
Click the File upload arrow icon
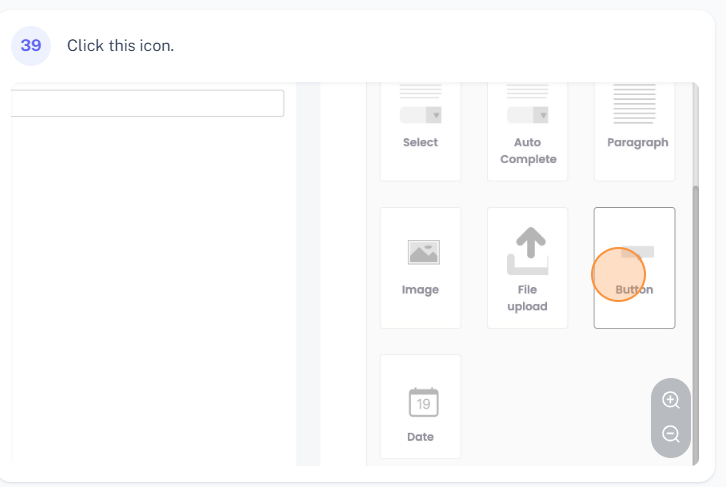pos(527,250)
